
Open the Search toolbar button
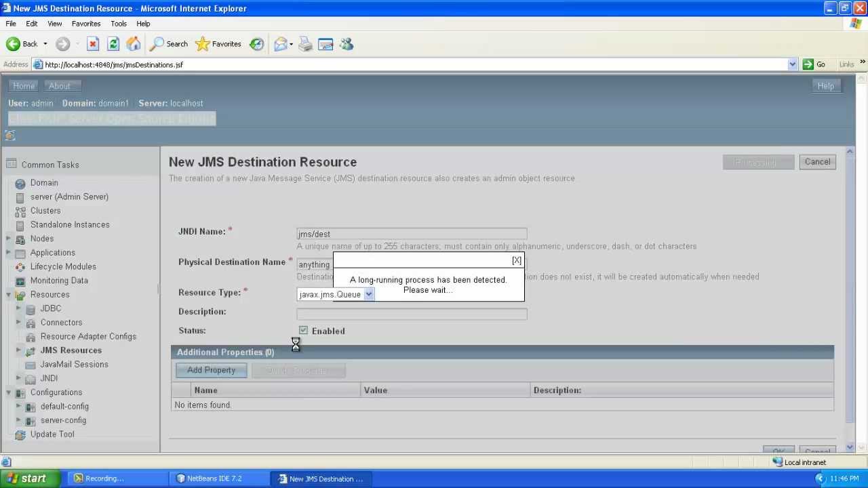tap(169, 44)
